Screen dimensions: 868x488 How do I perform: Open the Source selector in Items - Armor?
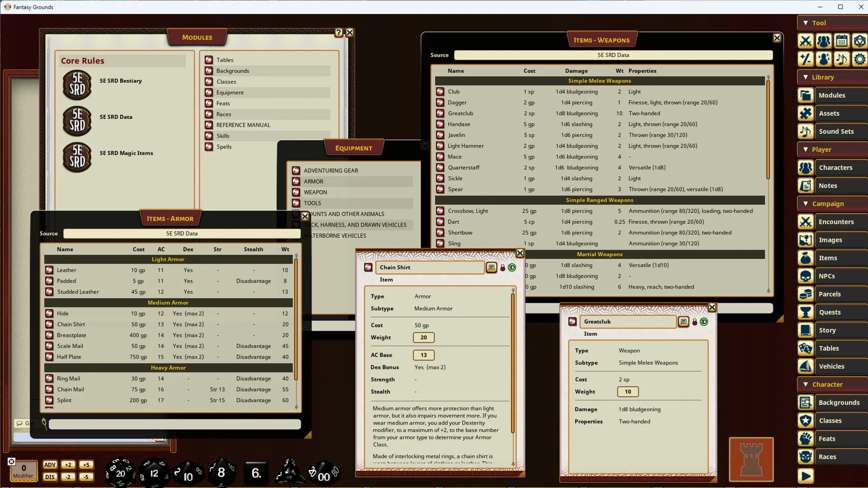coord(182,234)
